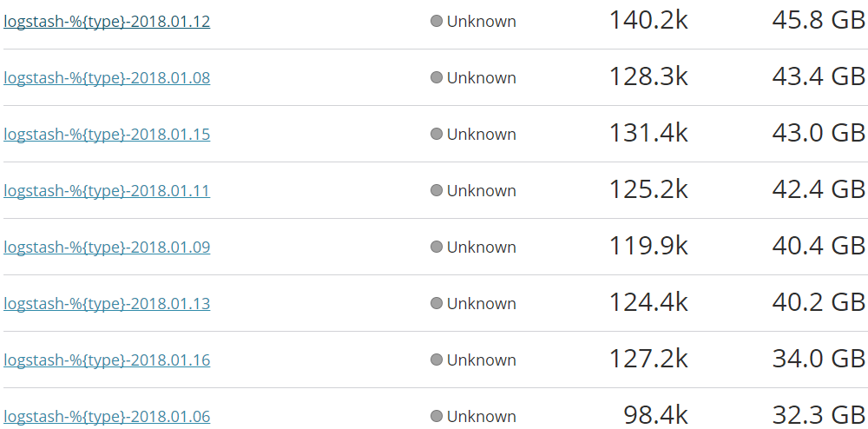Screen dimensions: 868x429
Task: Click the gray status dot for 2018.01.11
Action: [437, 190]
